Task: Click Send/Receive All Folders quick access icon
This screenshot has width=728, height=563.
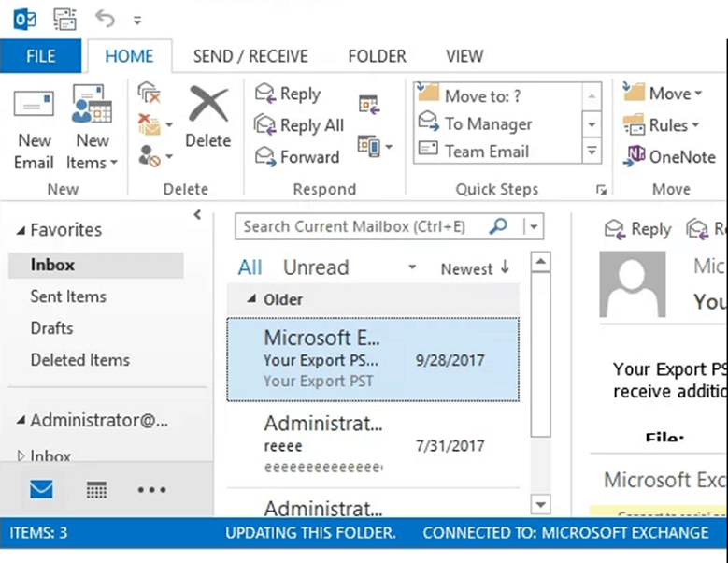Action: [x=64, y=20]
